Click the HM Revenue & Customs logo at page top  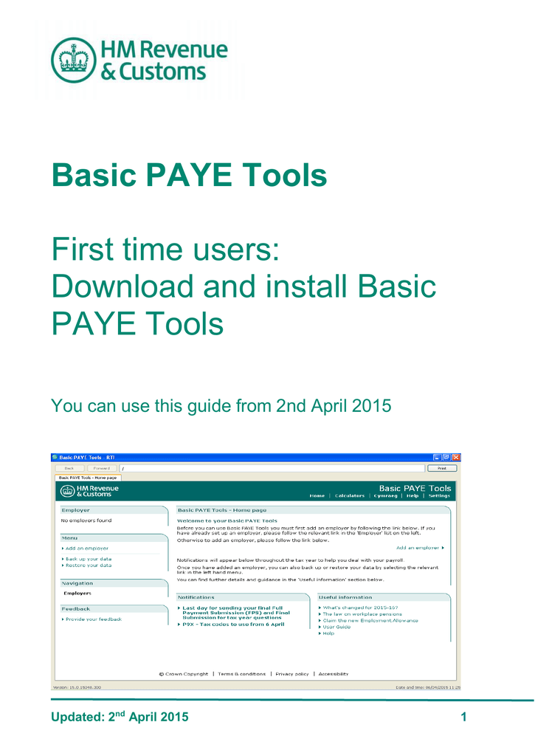139,61
